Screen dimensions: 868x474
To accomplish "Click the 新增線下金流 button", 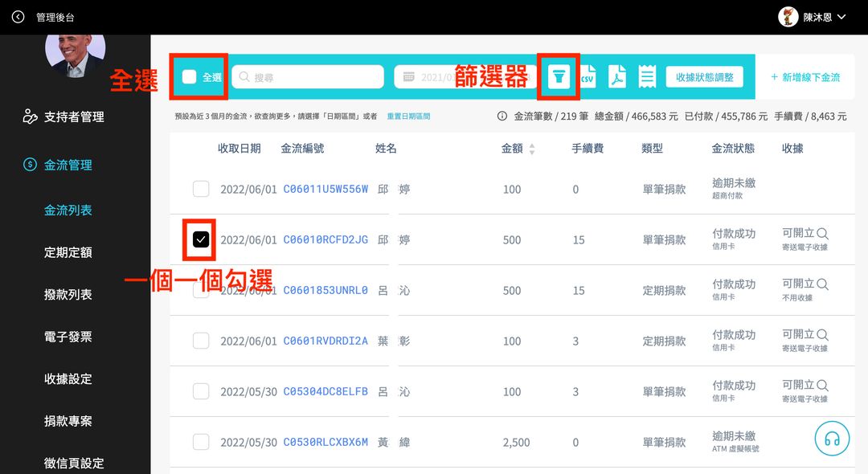I will (x=805, y=77).
